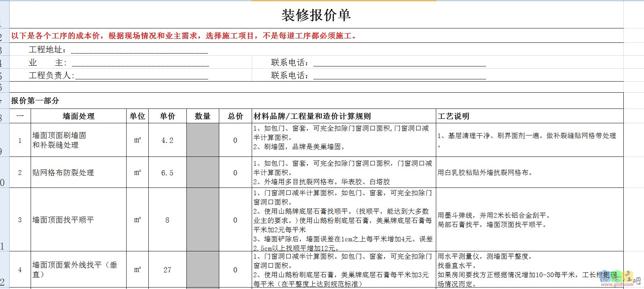Select serial number 2 cell
Image resolution: width=644 pixels, height=289 pixels.
pos(20,172)
